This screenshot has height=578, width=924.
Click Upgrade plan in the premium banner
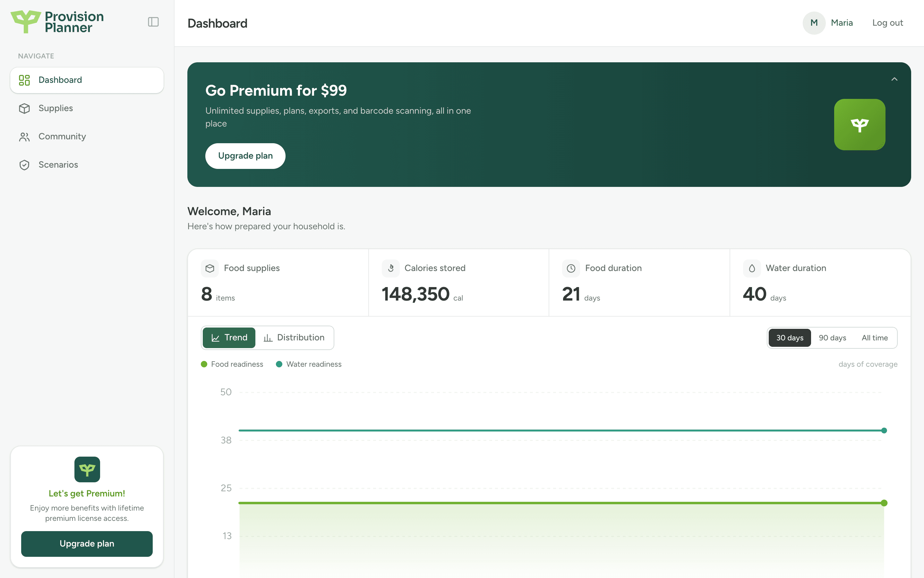pos(245,156)
